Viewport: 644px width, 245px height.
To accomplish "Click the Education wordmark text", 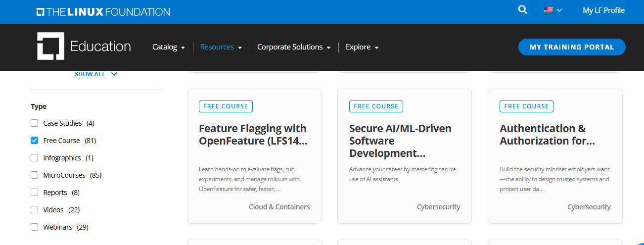I will tap(100, 47).
